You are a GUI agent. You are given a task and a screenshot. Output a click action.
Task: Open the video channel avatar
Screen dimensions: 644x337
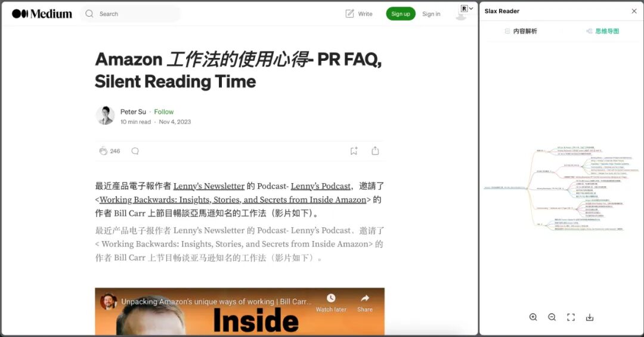[109, 301]
